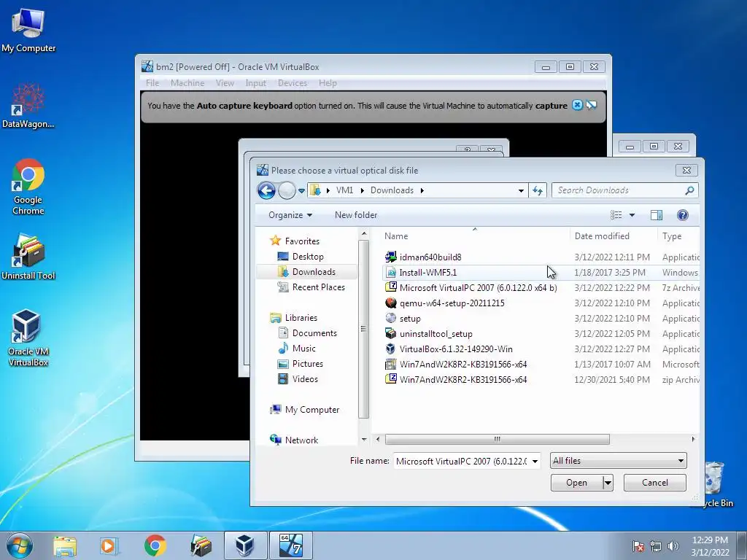Click the don't-show-again notification icon
Viewport: 747px width, 560px height.
[592, 105]
